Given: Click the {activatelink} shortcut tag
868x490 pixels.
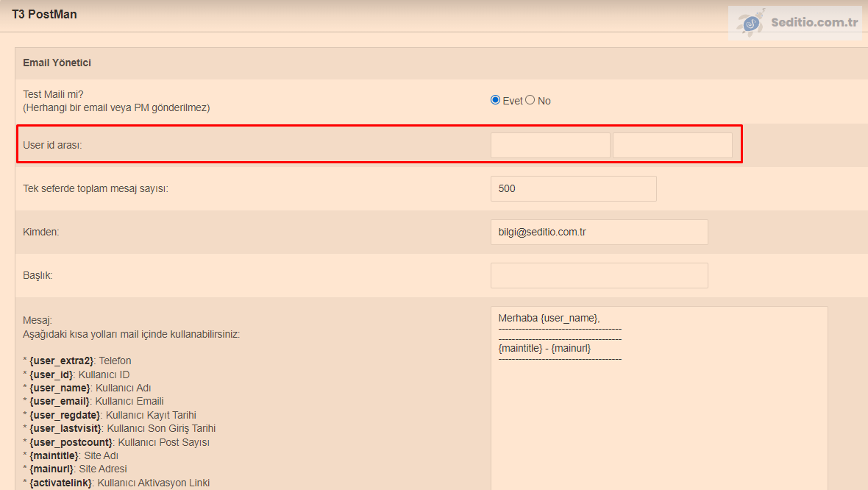Looking at the screenshot, I should click(x=60, y=483).
